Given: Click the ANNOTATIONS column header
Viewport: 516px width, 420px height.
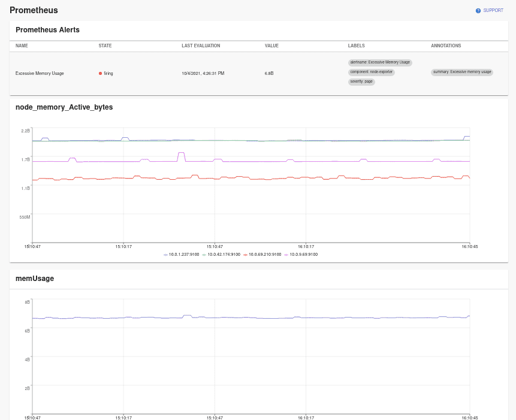Looking at the screenshot, I should [446, 46].
